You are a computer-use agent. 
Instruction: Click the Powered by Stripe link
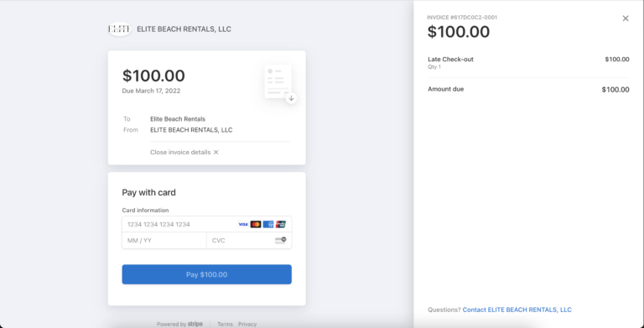coord(179,324)
